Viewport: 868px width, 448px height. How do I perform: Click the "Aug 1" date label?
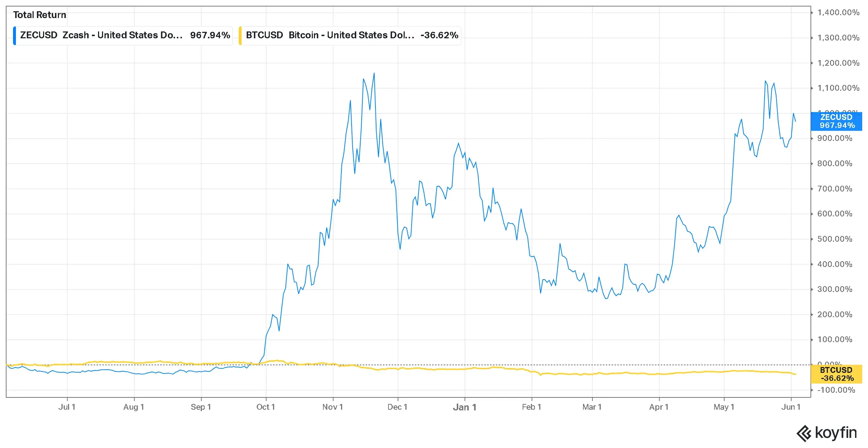134,407
